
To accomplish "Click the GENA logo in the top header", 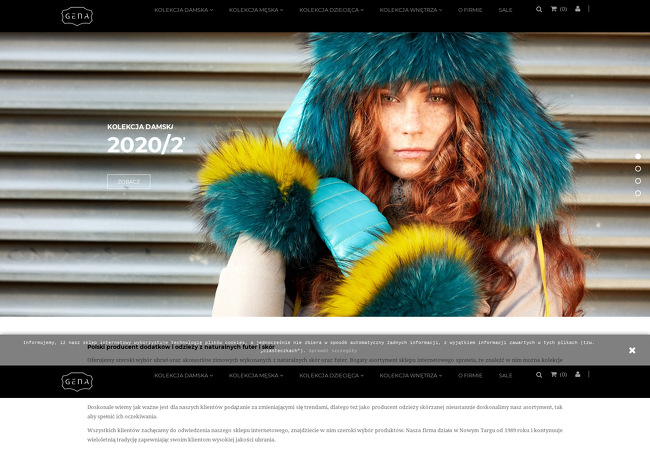I will tap(77, 16).
